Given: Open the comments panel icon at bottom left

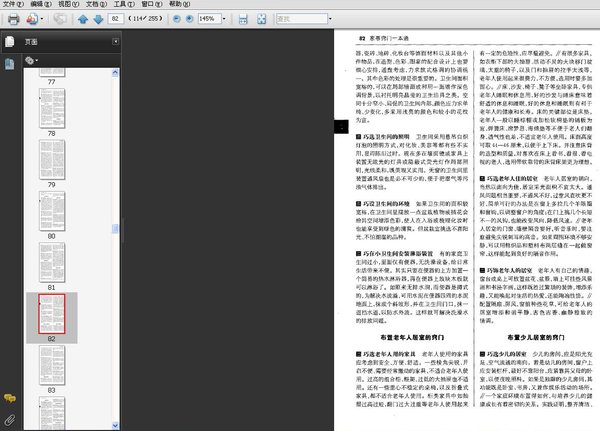Looking at the screenshot, I should tap(9, 399).
